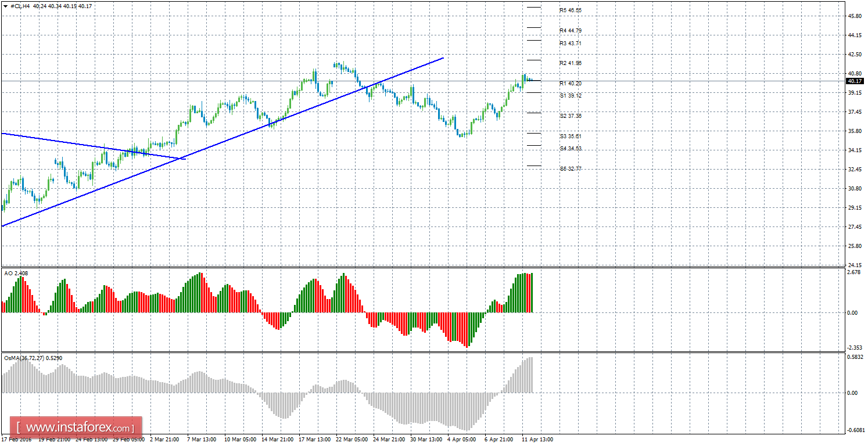
Task: Click the 27.45 price axis value
Action: point(854,227)
